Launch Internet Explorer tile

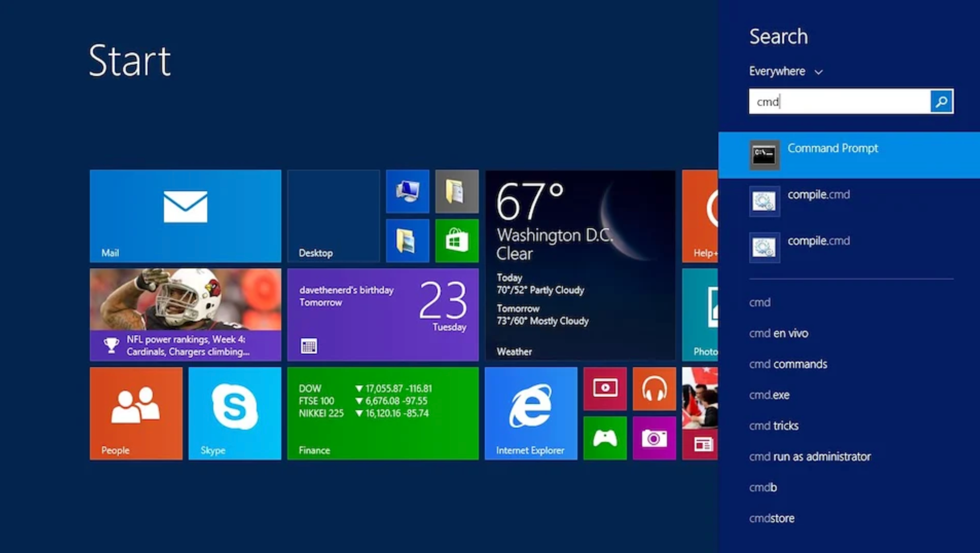point(531,413)
